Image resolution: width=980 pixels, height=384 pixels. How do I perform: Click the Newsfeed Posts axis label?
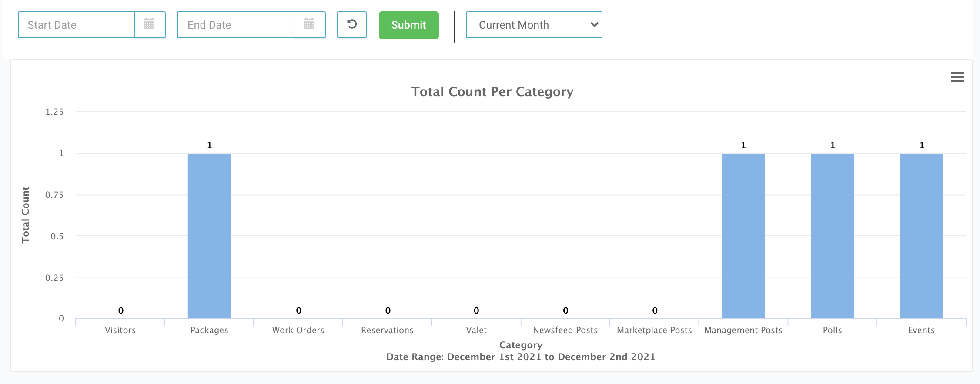(565, 330)
